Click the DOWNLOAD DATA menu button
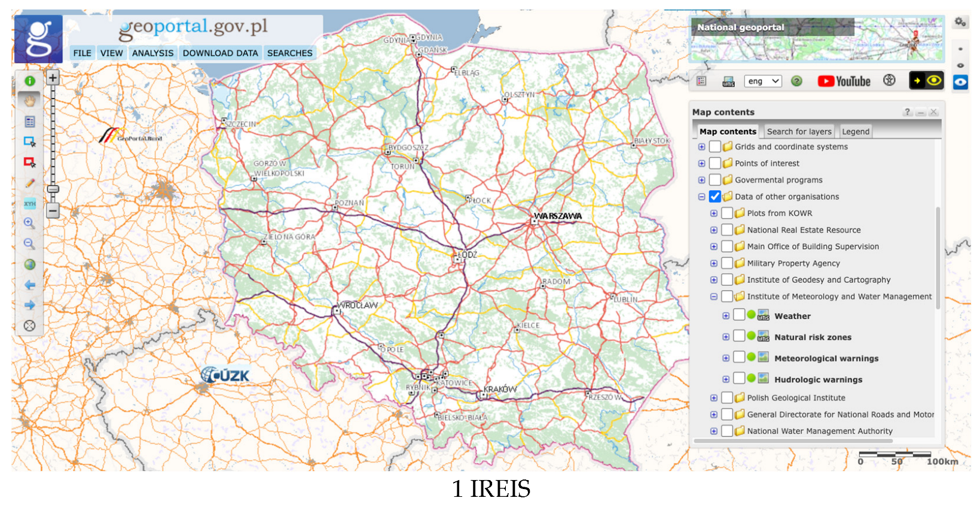The image size is (980, 507). (x=220, y=53)
